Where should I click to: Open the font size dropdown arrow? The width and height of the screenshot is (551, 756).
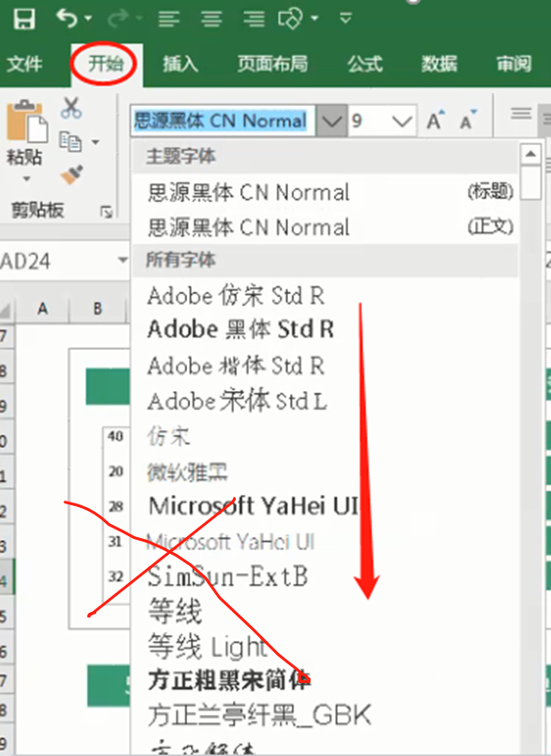pos(402,121)
